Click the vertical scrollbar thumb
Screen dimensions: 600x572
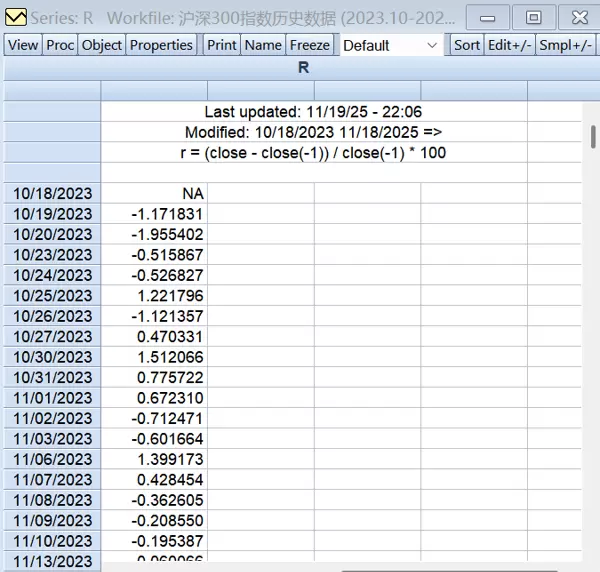click(x=594, y=137)
